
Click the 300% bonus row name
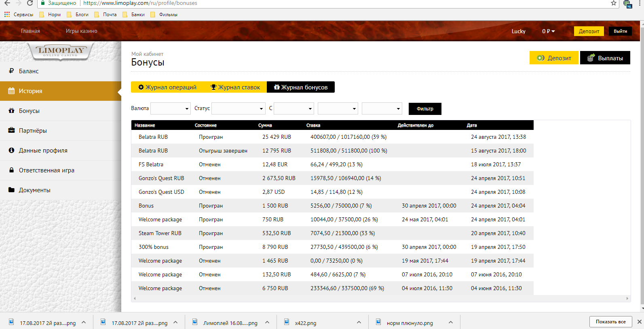(154, 247)
